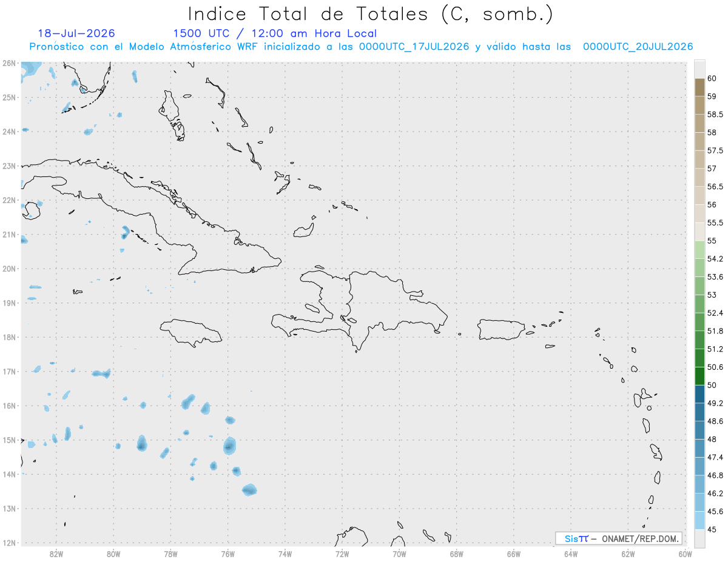The width and height of the screenshot is (728, 562).
Task: Click the 78W longitude label
Action: (170, 554)
